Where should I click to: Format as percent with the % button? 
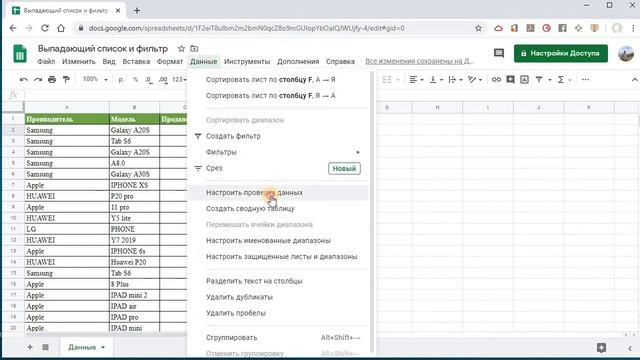(x=135, y=80)
